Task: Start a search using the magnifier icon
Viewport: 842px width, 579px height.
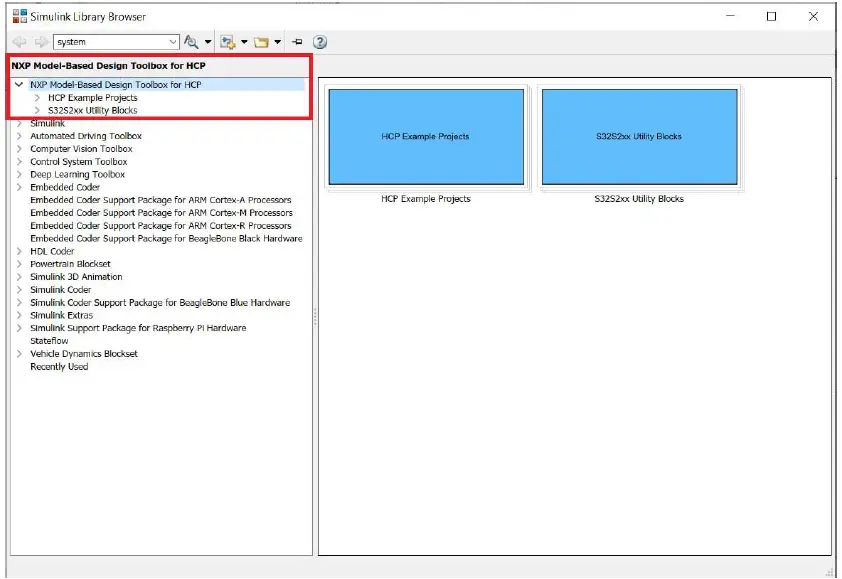Action: pos(192,41)
